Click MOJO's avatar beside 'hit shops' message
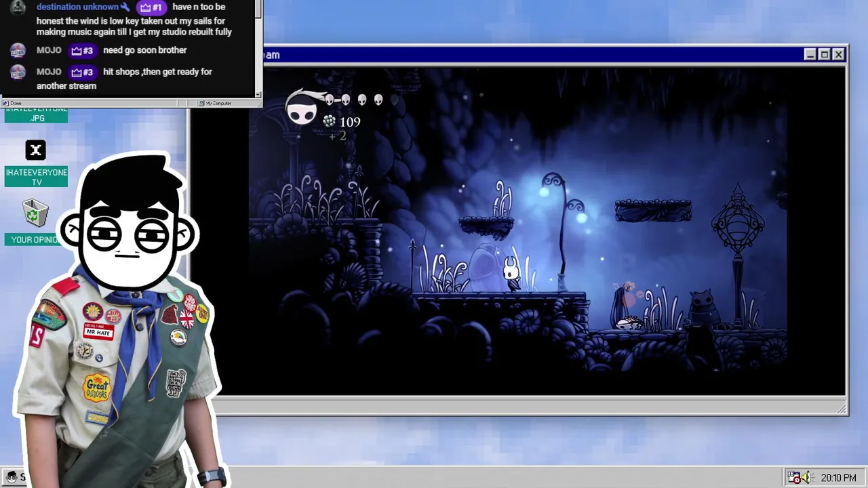Screen dimensions: 868x488 (18, 72)
